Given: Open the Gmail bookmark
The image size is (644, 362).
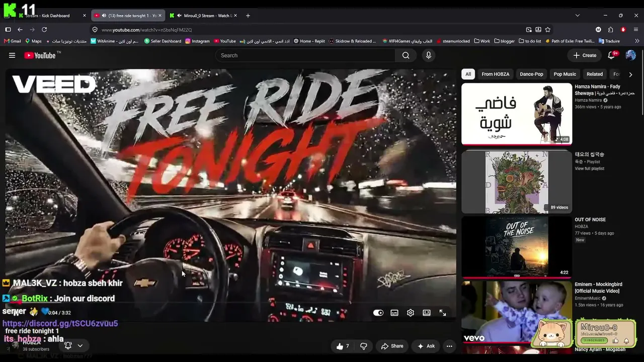Looking at the screenshot, I should click(13, 41).
